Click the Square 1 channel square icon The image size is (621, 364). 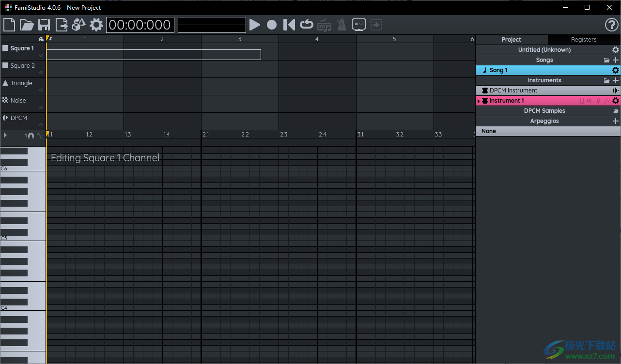[5, 48]
